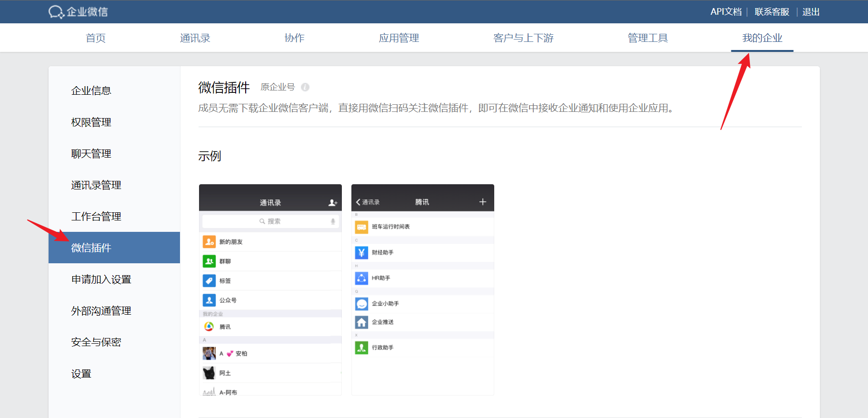Click the 腾讯 logo icon in list
Viewport: 868px width, 418px height.
pos(209,327)
